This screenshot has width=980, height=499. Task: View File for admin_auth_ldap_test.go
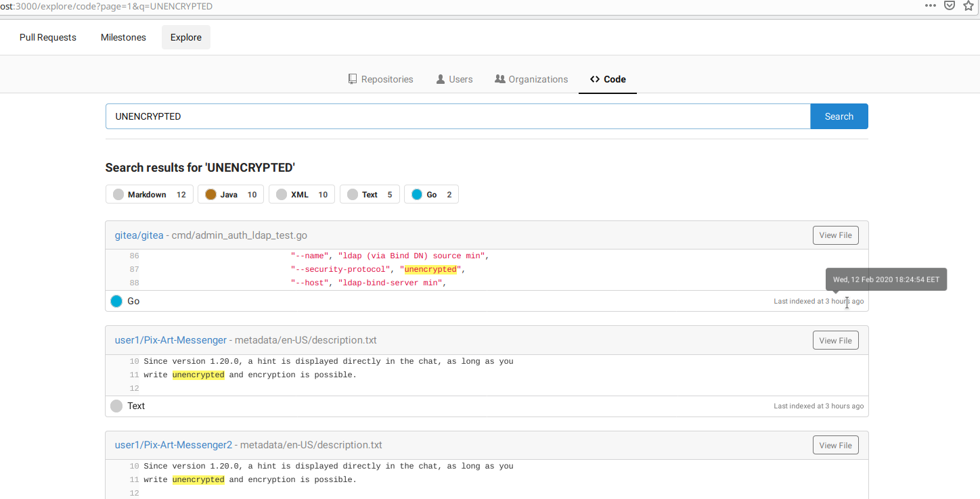836,235
